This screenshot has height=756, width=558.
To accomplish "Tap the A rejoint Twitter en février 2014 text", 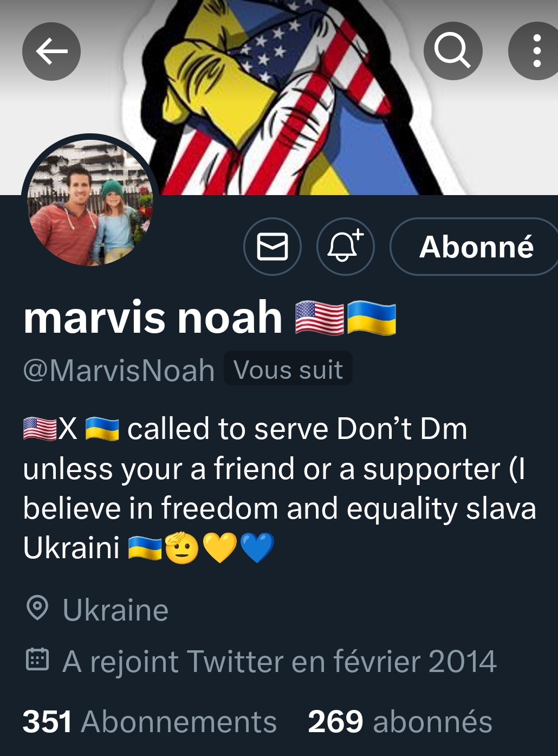I will pyautogui.click(x=280, y=661).
